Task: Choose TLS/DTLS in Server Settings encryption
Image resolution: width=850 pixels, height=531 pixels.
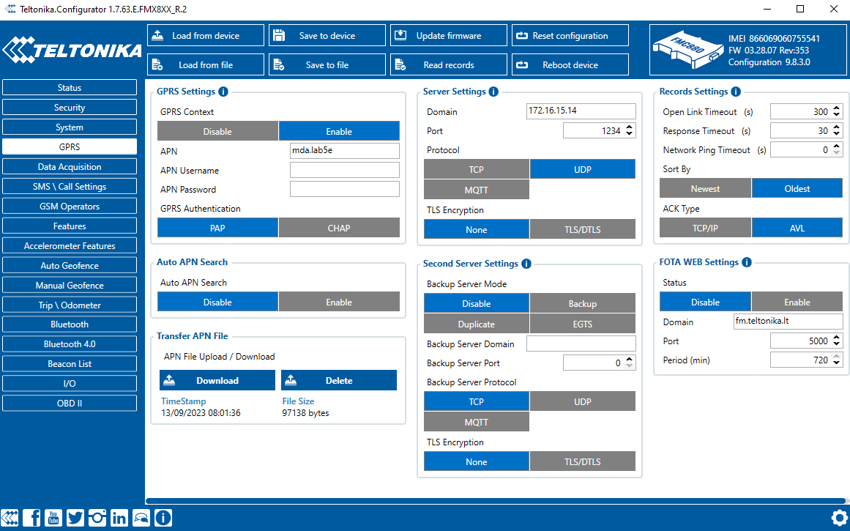Action: tap(582, 229)
